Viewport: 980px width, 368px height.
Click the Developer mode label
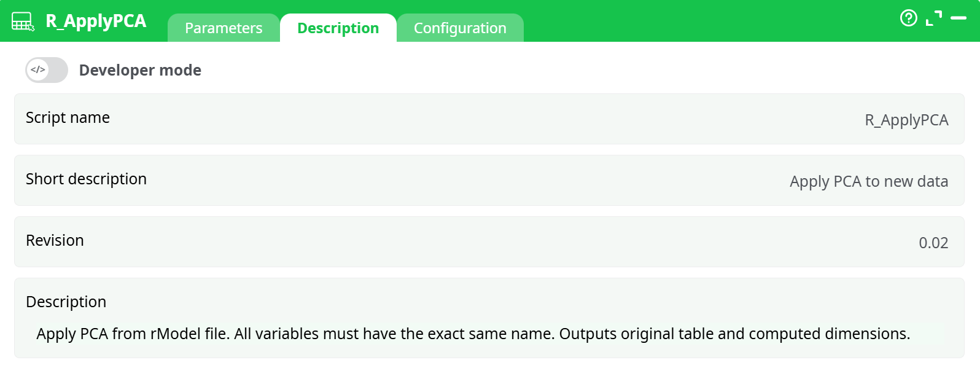point(140,71)
